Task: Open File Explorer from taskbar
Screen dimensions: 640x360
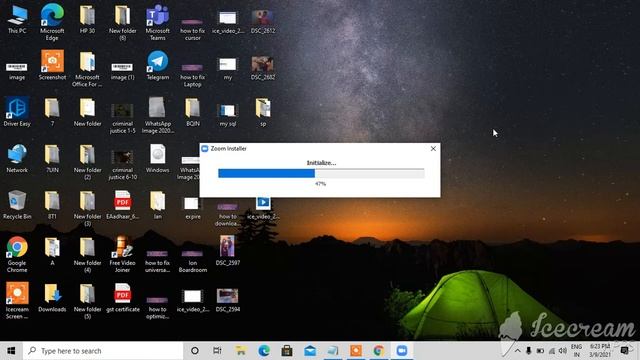Action: 241,351
